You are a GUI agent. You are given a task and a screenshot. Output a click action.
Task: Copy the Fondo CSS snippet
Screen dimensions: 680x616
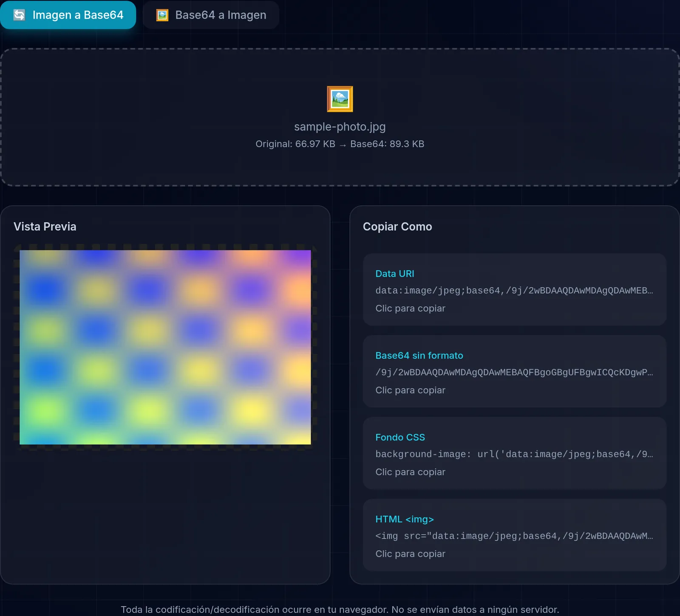coord(515,453)
